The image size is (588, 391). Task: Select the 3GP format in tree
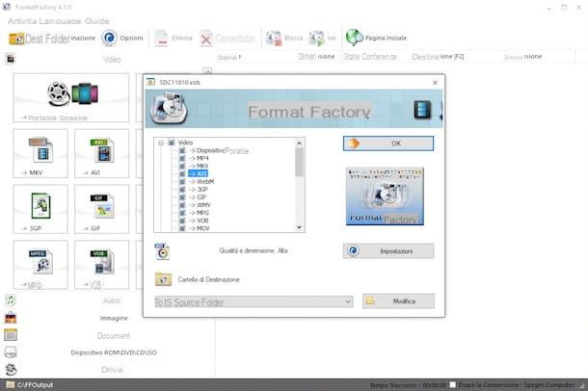pyautogui.click(x=199, y=190)
